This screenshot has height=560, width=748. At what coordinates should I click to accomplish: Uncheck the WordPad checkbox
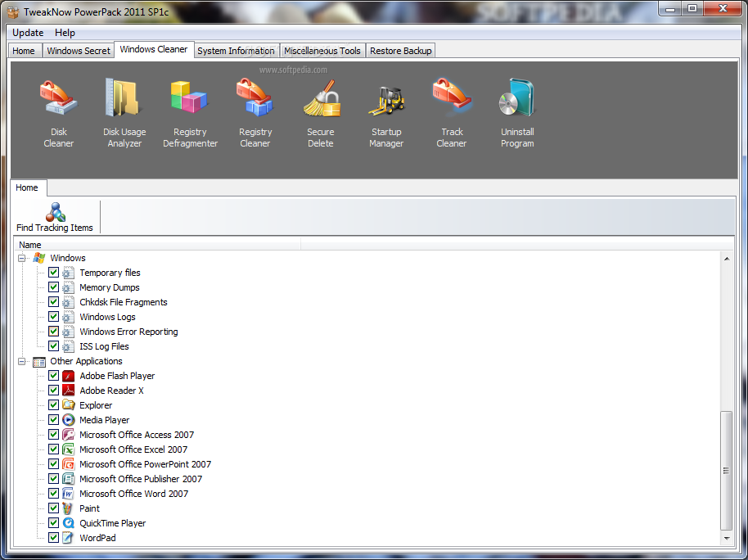pyautogui.click(x=53, y=538)
